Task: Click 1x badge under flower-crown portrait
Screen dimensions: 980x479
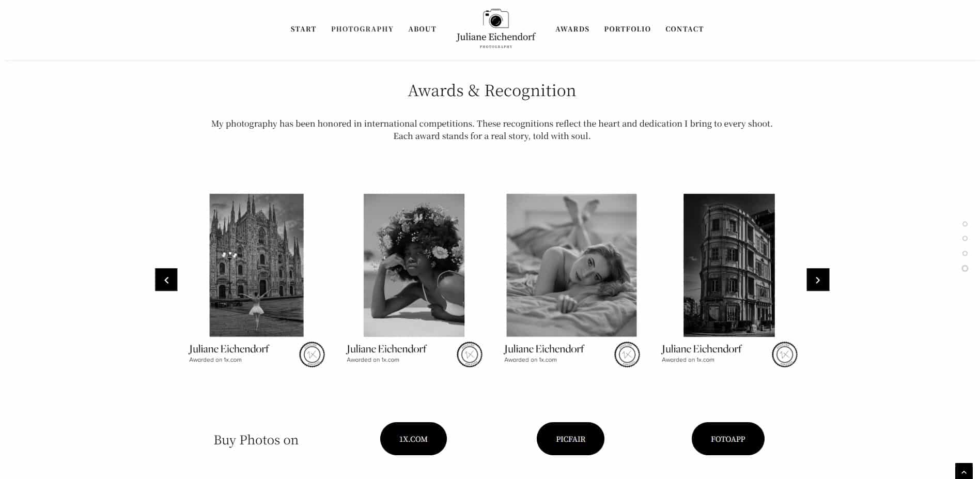Action: [470, 354]
